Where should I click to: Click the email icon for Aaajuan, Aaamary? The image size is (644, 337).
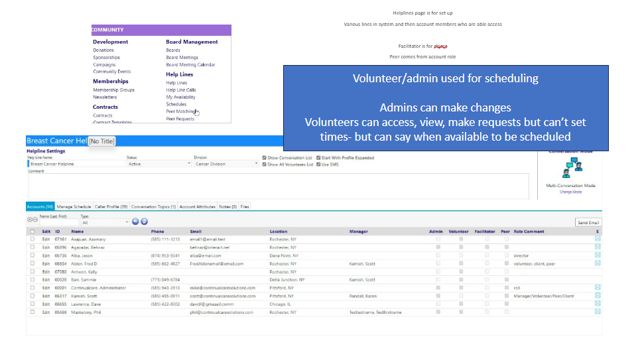[x=598, y=239]
